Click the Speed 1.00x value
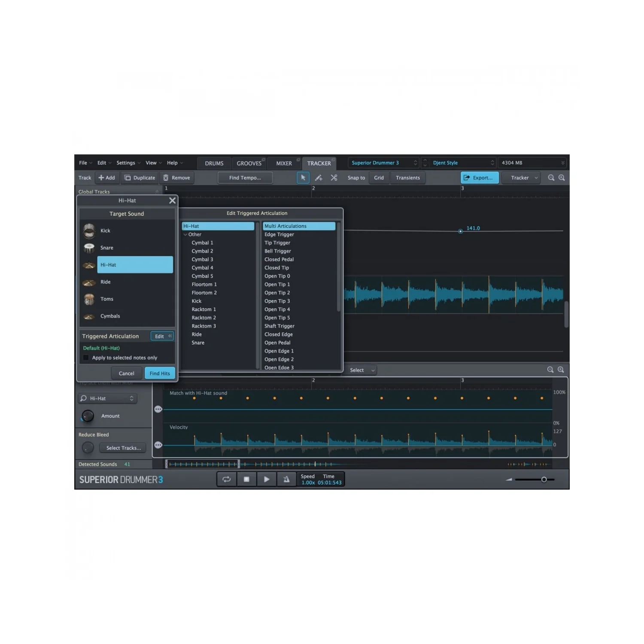This screenshot has height=644, width=644. coord(308,483)
